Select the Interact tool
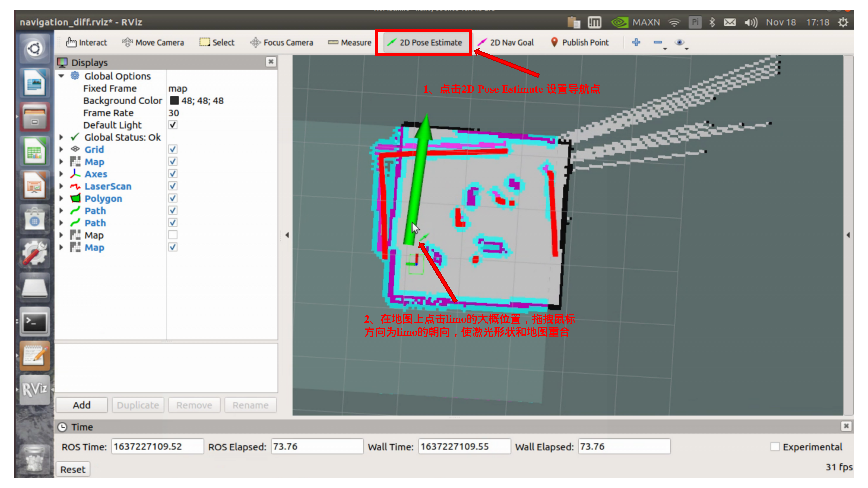This screenshot has width=868, height=488. (x=87, y=42)
